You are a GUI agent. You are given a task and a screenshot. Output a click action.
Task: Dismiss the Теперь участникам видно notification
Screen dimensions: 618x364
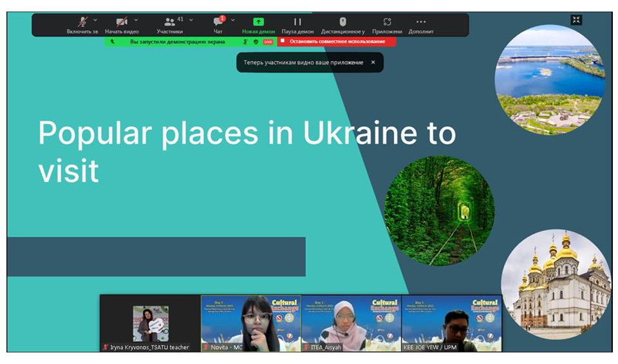click(x=373, y=62)
